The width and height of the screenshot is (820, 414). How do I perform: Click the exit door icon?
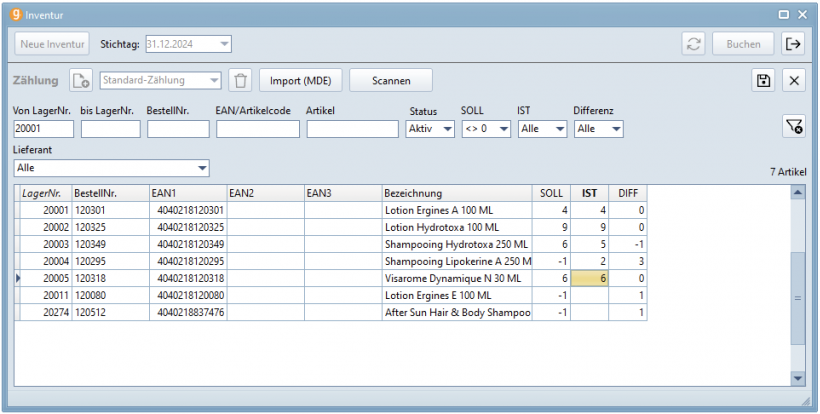793,44
